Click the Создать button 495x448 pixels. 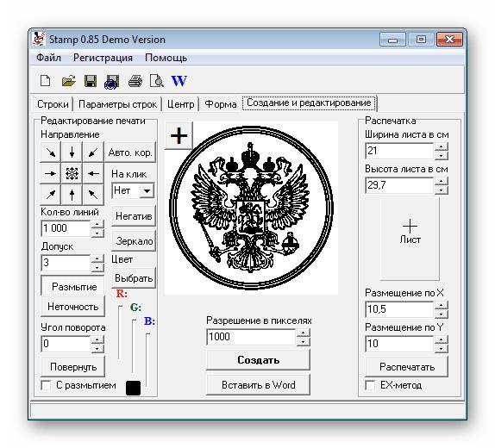point(258,360)
